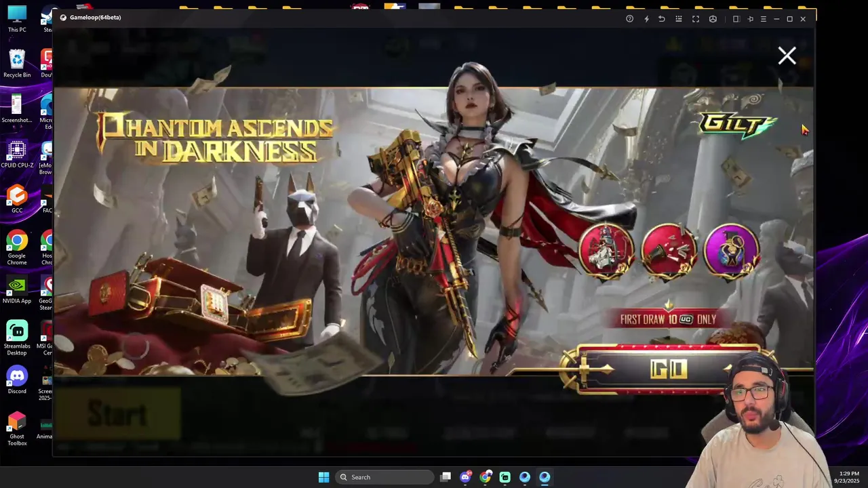This screenshot has width=868, height=488.
Task: Open the Windows Start menu
Action: (323, 477)
